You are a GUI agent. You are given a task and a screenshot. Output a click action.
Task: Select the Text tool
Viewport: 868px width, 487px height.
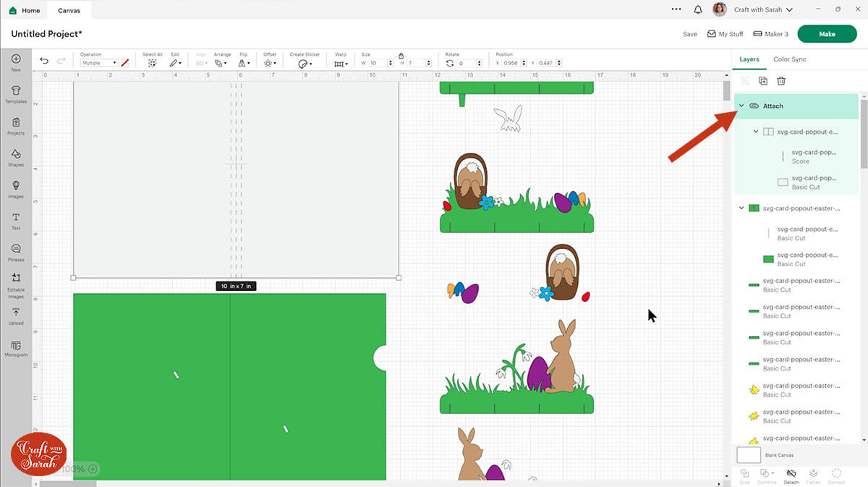pos(16,221)
